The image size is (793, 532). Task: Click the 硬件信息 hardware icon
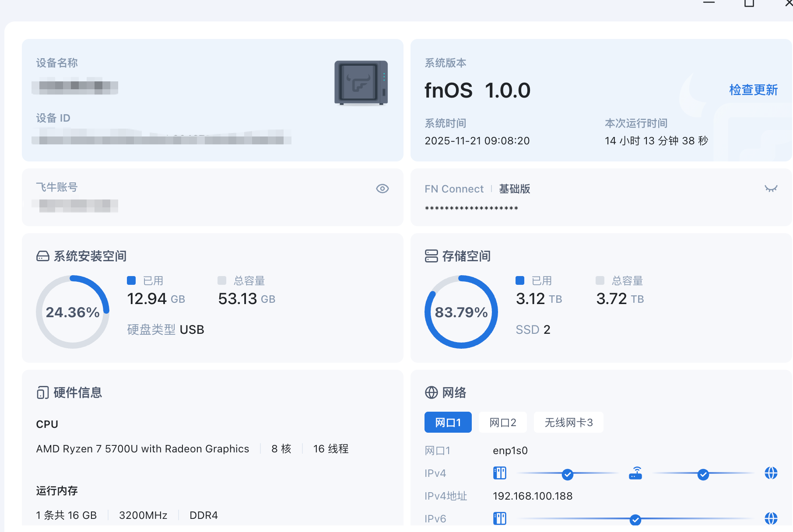point(42,393)
